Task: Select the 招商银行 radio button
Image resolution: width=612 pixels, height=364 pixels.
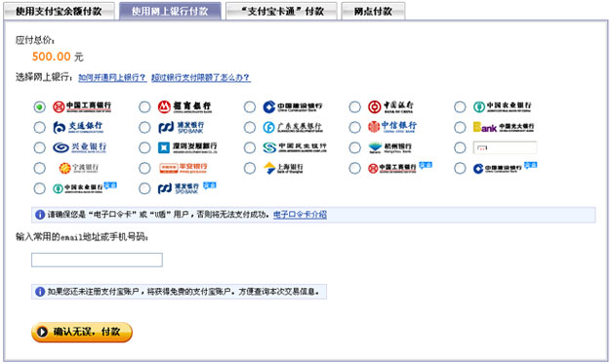Action: coord(144,107)
